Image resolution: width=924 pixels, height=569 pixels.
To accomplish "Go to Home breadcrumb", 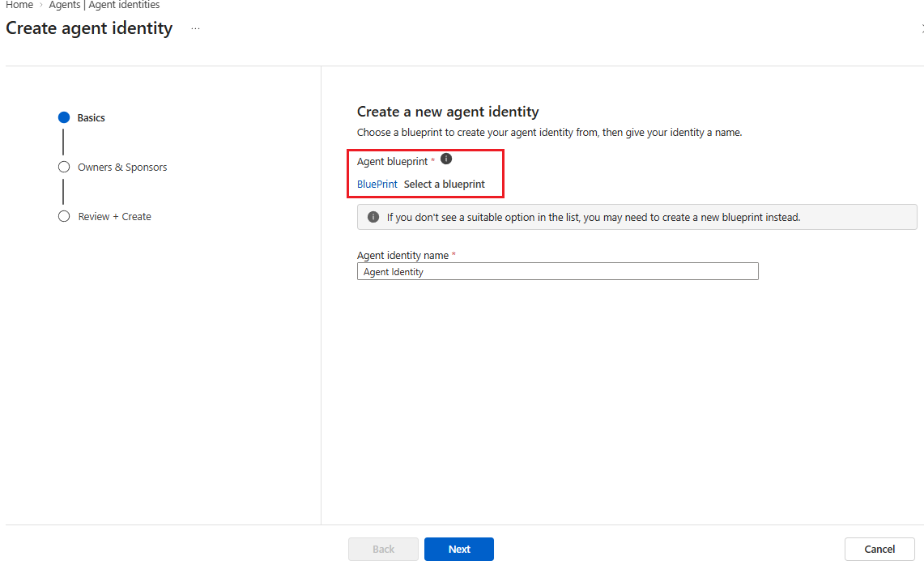I will 19,5.
